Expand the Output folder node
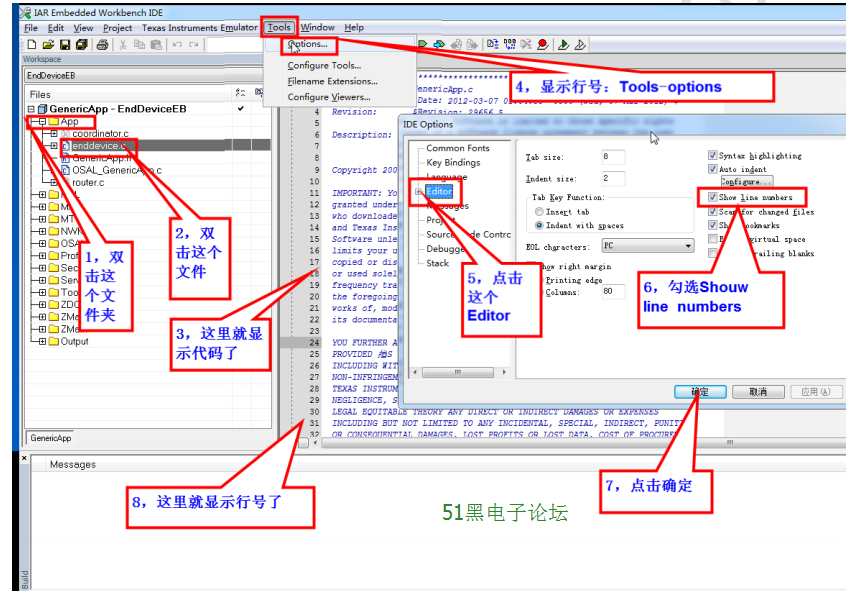The width and height of the screenshot is (851, 591). coord(42,341)
